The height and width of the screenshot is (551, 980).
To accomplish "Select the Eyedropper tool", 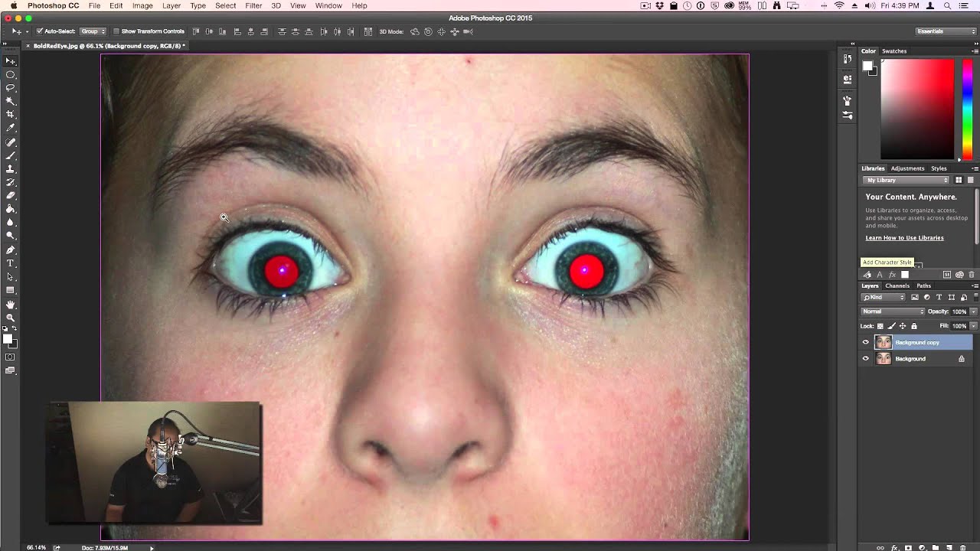I will click(x=11, y=128).
